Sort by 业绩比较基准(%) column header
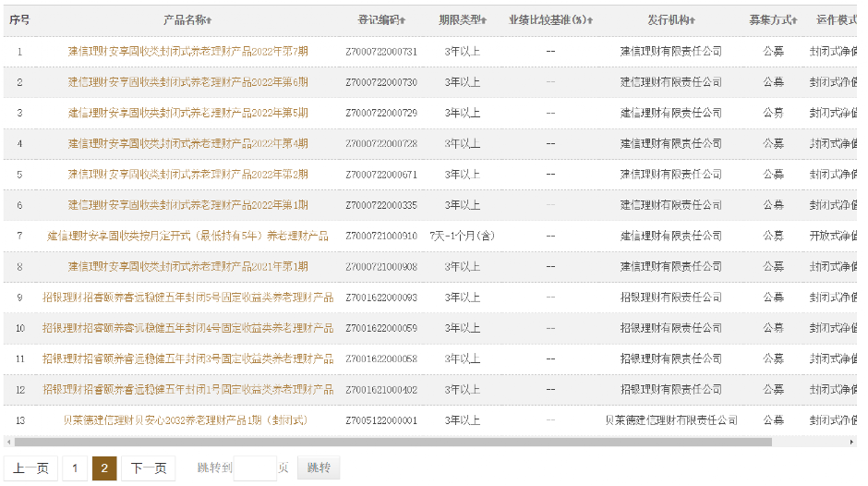868x486 pixels. tap(550, 20)
